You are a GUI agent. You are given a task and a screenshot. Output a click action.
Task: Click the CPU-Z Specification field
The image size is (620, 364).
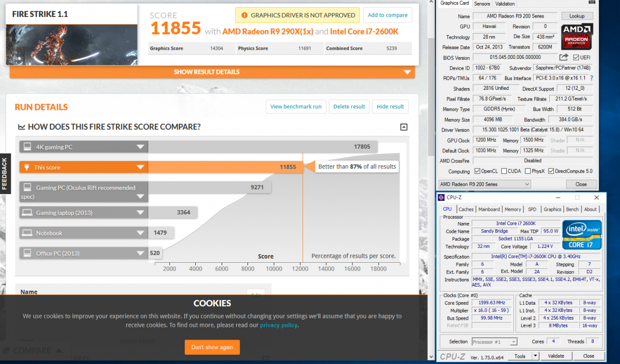click(536, 257)
